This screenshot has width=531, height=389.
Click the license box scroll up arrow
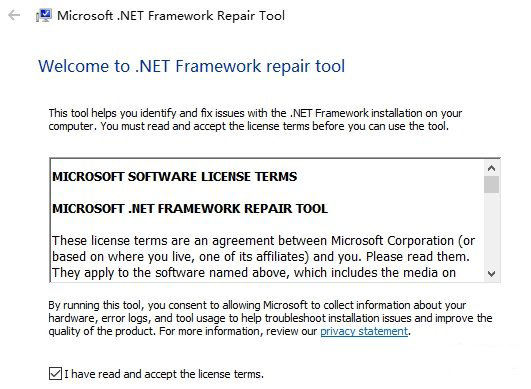coord(491,168)
